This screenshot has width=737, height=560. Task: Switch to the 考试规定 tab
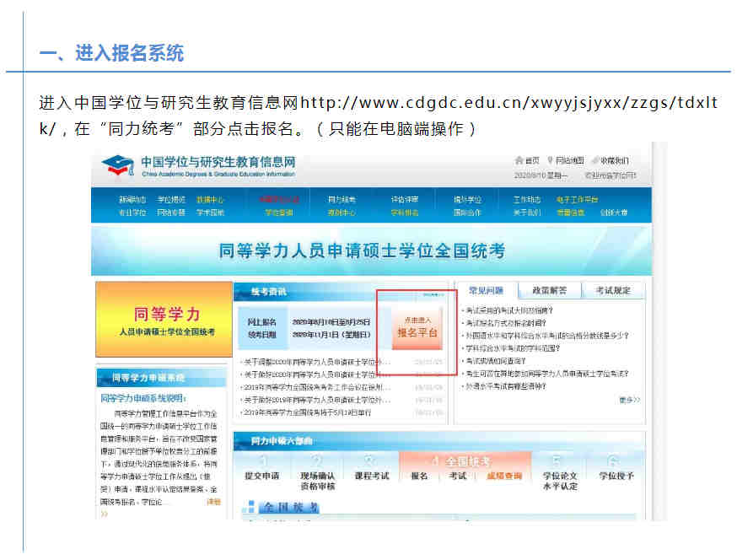[x=613, y=291]
